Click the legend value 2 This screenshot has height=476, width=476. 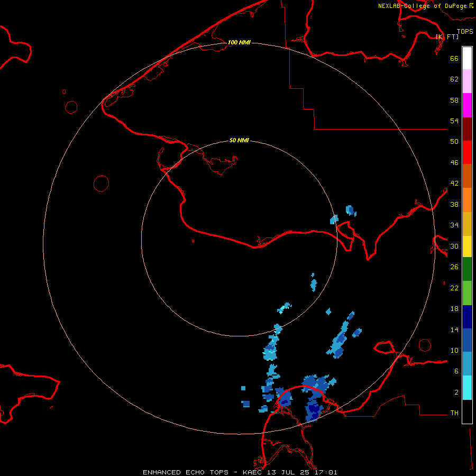[456, 392]
